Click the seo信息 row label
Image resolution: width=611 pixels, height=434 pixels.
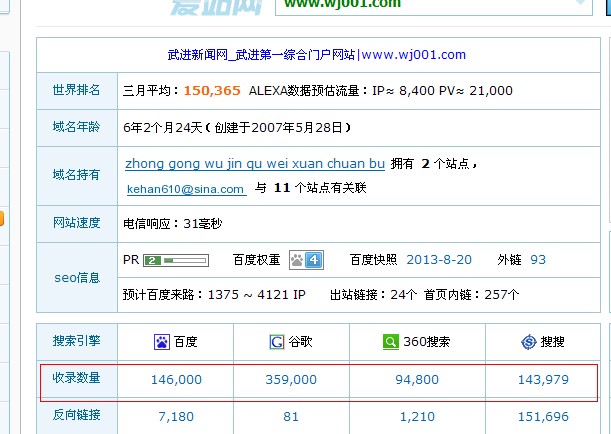click(77, 278)
